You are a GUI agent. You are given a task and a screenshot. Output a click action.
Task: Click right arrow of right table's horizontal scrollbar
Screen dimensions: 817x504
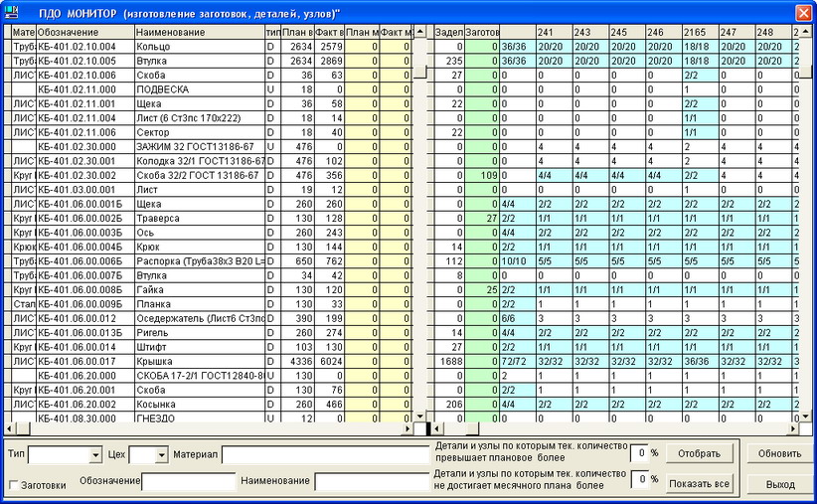[x=793, y=428]
